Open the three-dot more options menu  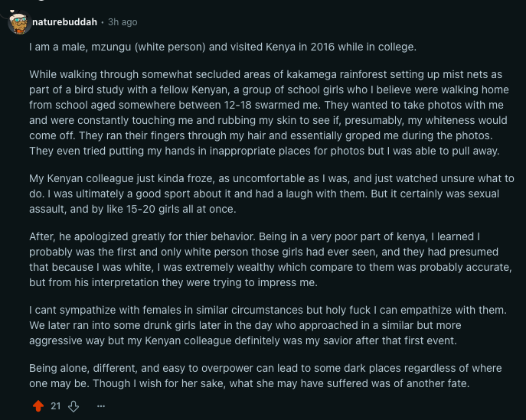(x=101, y=406)
